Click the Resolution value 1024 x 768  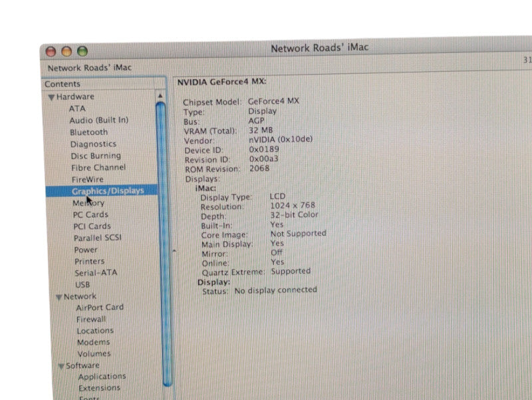click(293, 206)
